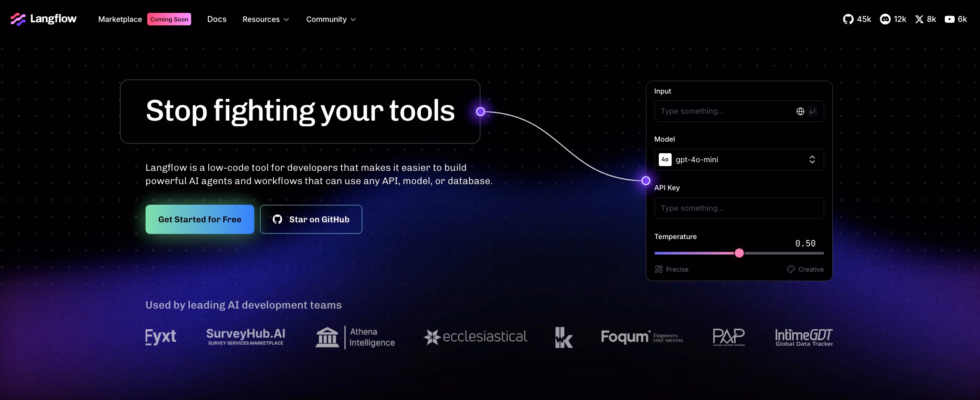Click the Temperature slider handle
The height and width of the screenshot is (400, 980).
click(739, 253)
